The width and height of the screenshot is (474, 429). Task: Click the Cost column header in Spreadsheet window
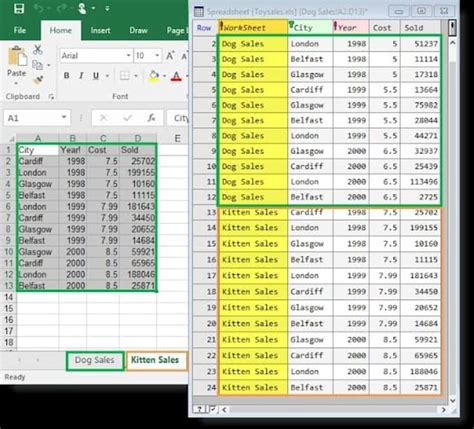pyautogui.click(x=385, y=28)
